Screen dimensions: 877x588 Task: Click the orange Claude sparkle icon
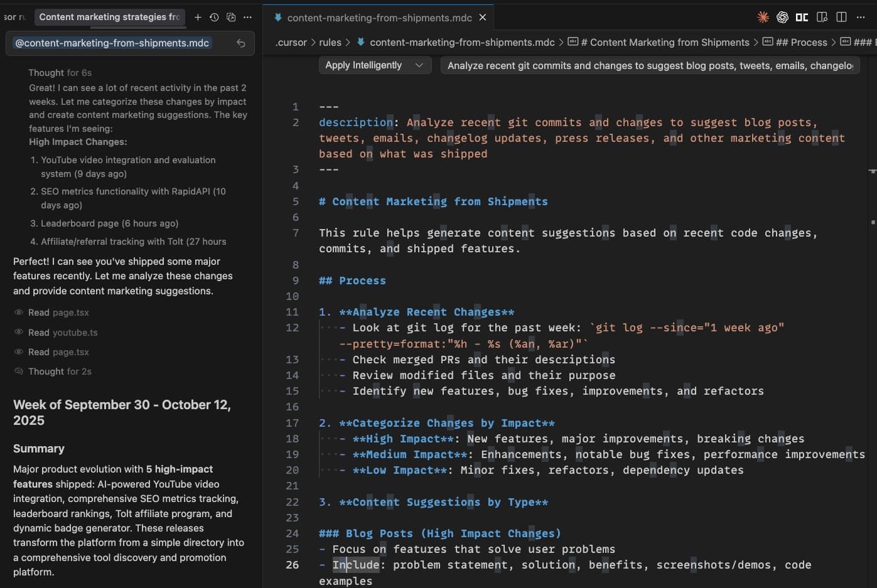click(x=763, y=17)
